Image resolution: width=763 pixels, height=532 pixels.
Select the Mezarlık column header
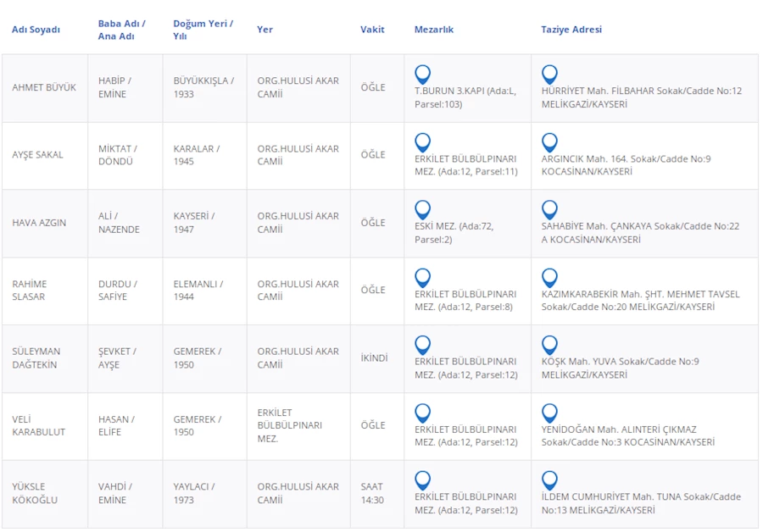tap(433, 30)
